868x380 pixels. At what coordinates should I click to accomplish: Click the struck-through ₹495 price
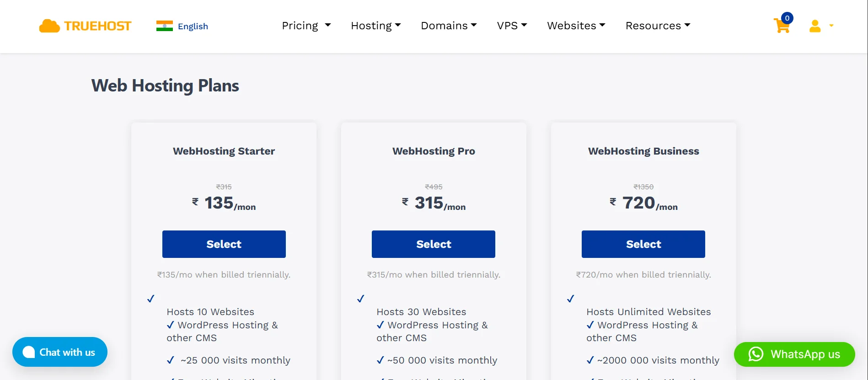(434, 187)
